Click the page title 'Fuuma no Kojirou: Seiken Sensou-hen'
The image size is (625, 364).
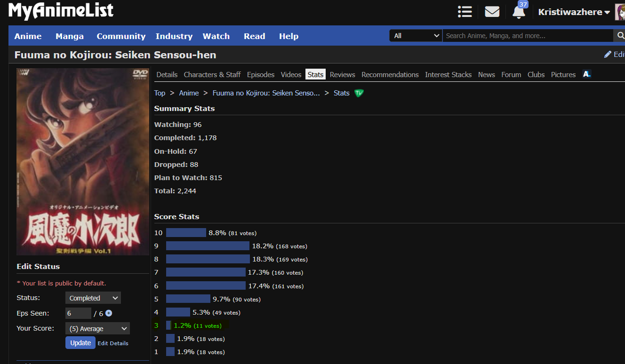pyautogui.click(x=115, y=55)
